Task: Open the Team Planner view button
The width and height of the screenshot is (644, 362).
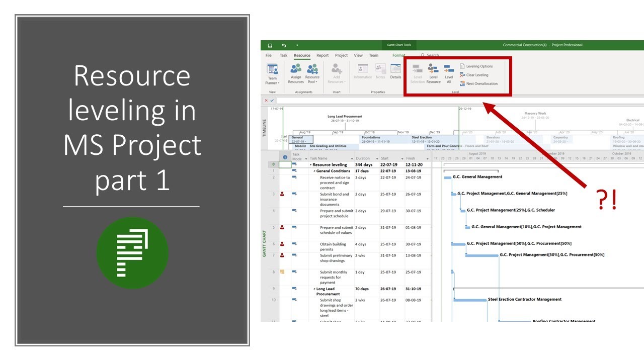Action: click(x=272, y=74)
